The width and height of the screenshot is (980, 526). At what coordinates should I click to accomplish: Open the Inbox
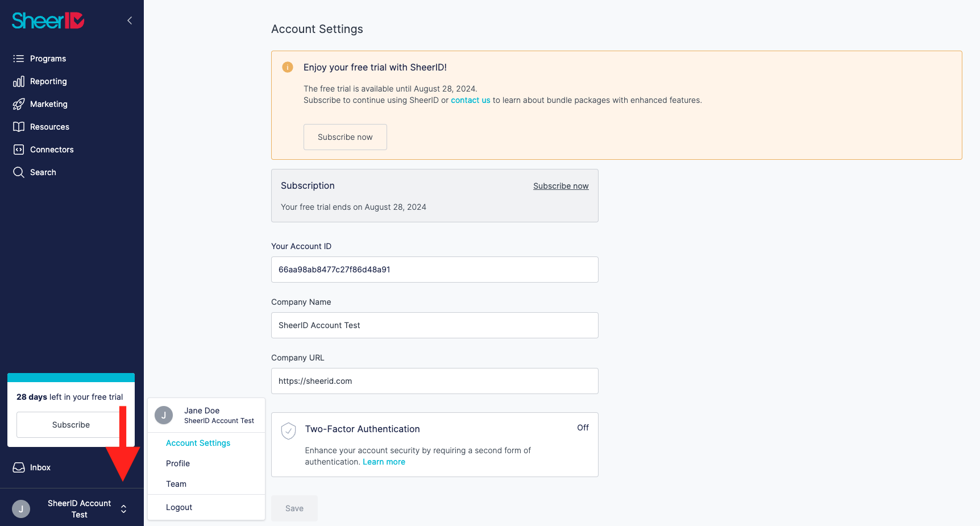pyautogui.click(x=40, y=467)
